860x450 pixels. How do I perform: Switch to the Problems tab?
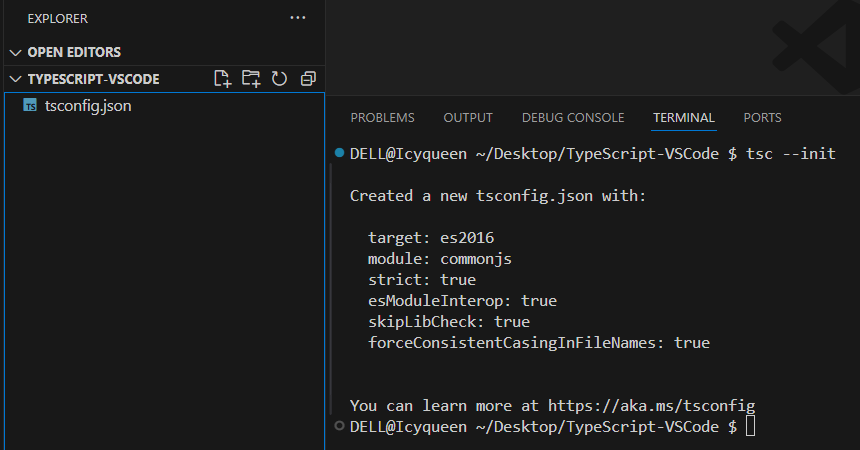click(x=382, y=118)
